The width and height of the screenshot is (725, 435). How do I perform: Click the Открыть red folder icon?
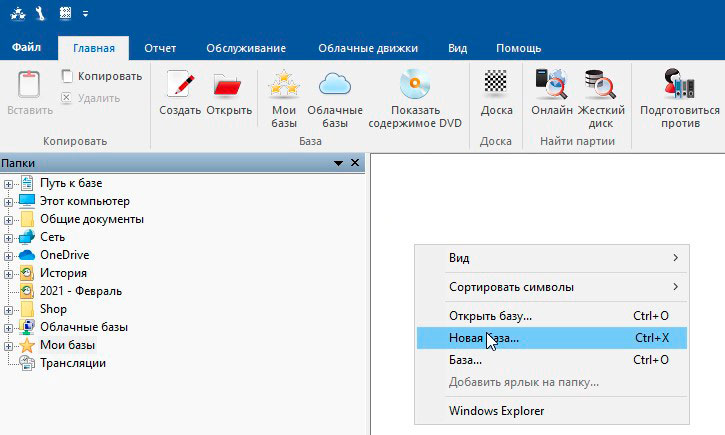point(229,85)
